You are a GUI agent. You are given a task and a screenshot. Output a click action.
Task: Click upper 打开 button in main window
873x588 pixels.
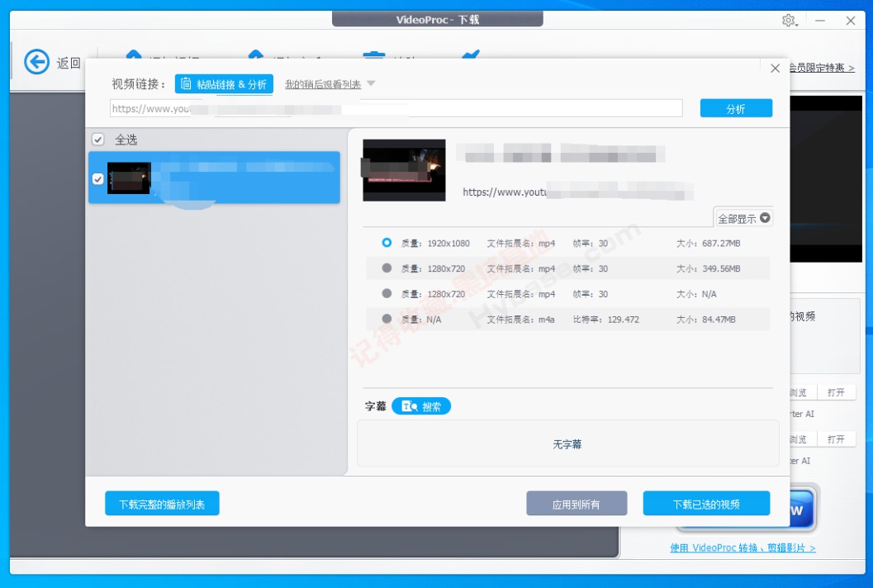[836, 392]
